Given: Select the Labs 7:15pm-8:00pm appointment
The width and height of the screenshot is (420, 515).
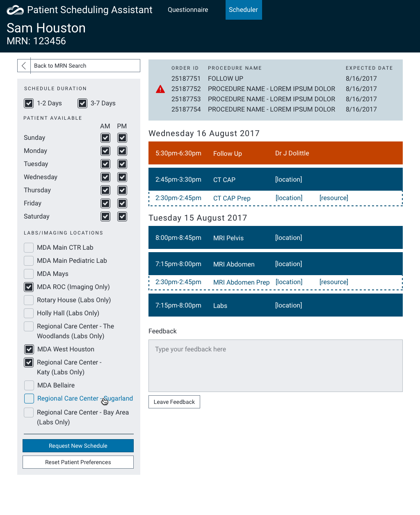Looking at the screenshot, I should [276, 305].
